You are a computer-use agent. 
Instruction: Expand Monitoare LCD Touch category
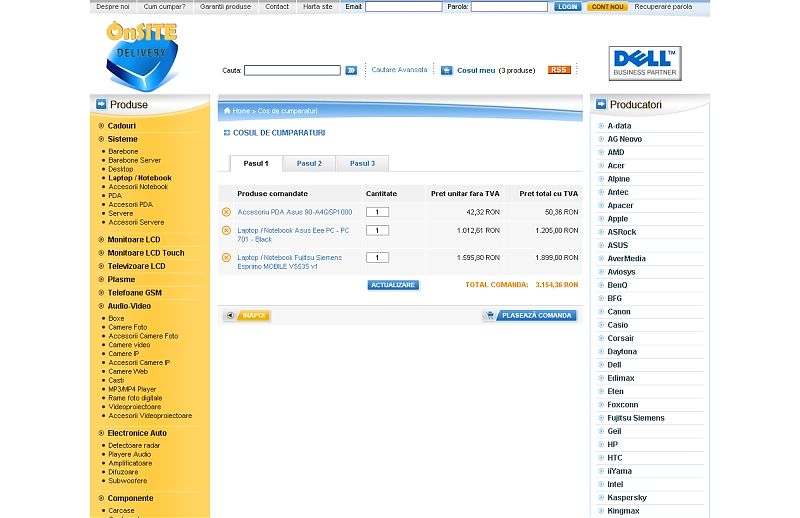click(x=146, y=253)
